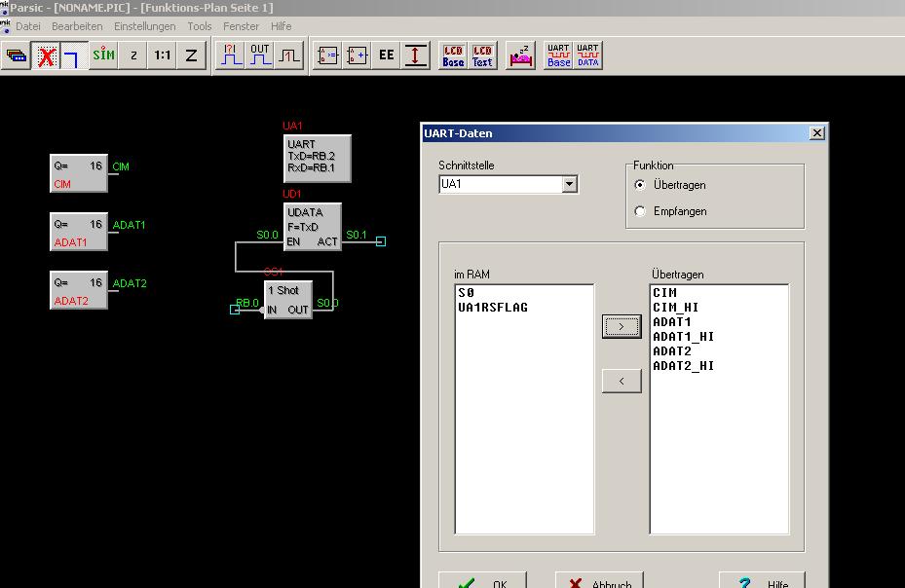This screenshot has height=588, width=905.
Task: Open dialog Hilfe button
Action: [762, 580]
